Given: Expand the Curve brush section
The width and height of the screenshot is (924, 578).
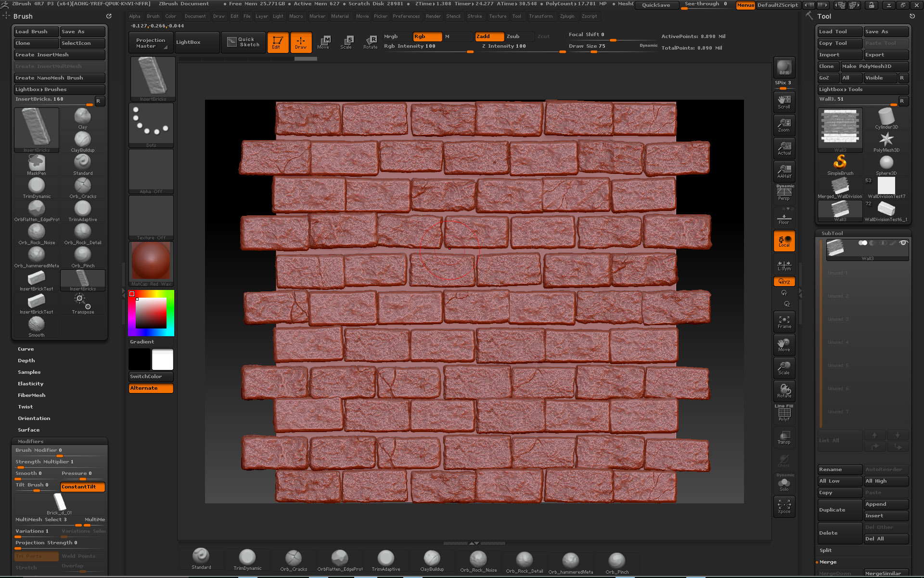Looking at the screenshot, I should pos(26,349).
